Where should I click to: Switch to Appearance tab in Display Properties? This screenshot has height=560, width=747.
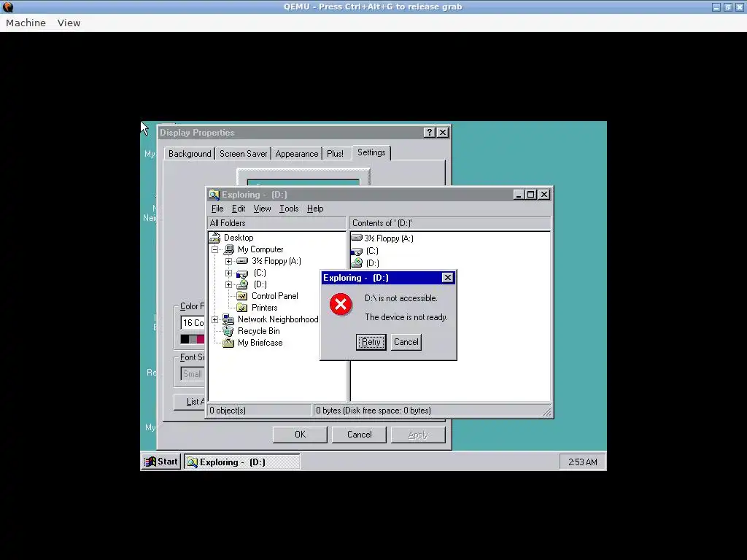tap(296, 154)
